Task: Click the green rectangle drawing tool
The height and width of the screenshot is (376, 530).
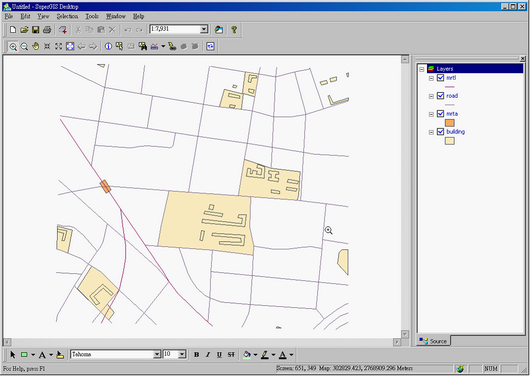Action: coord(24,355)
